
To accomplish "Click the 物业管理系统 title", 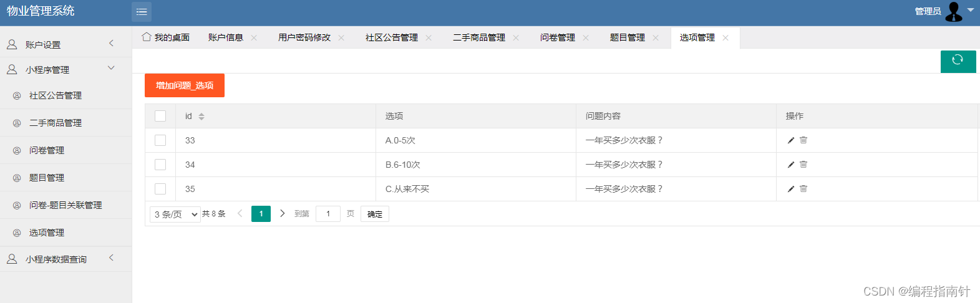I will pos(41,11).
